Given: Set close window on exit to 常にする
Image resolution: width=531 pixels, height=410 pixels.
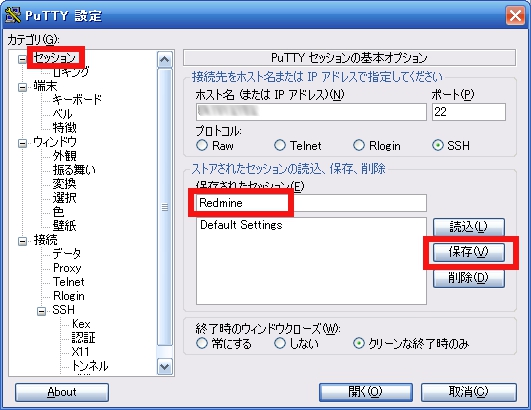Looking at the screenshot, I should (202, 344).
